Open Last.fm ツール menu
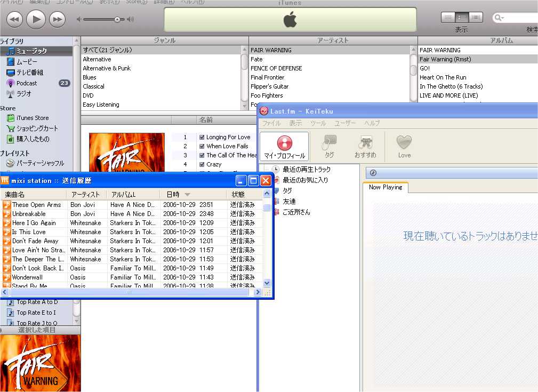 coord(318,123)
